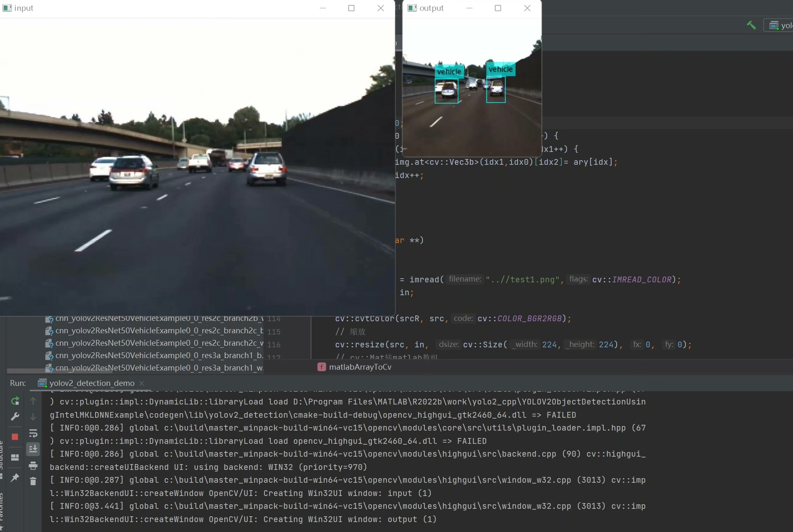
Task: Click the project tree horizontal scrollbar
Action: [60, 371]
